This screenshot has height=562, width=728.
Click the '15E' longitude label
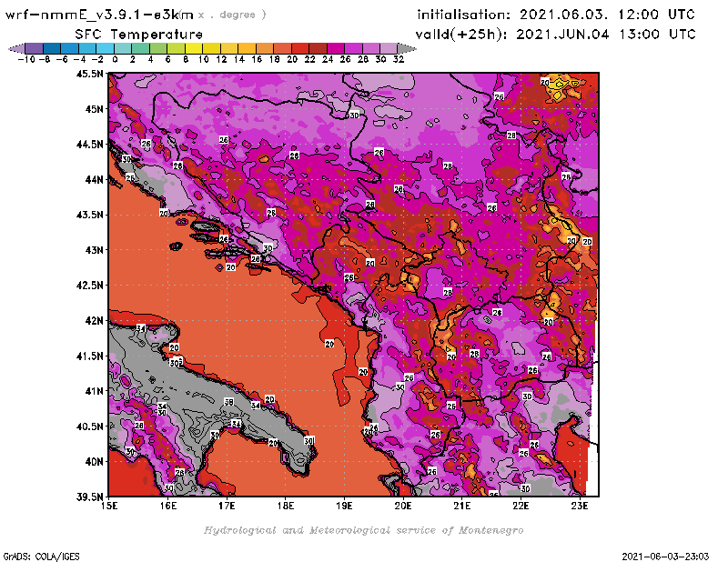point(109,506)
